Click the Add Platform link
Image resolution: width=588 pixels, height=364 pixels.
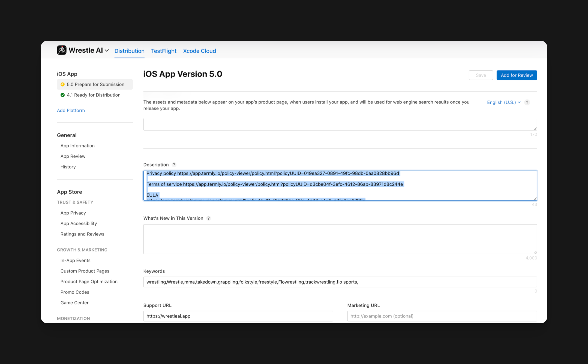click(71, 110)
